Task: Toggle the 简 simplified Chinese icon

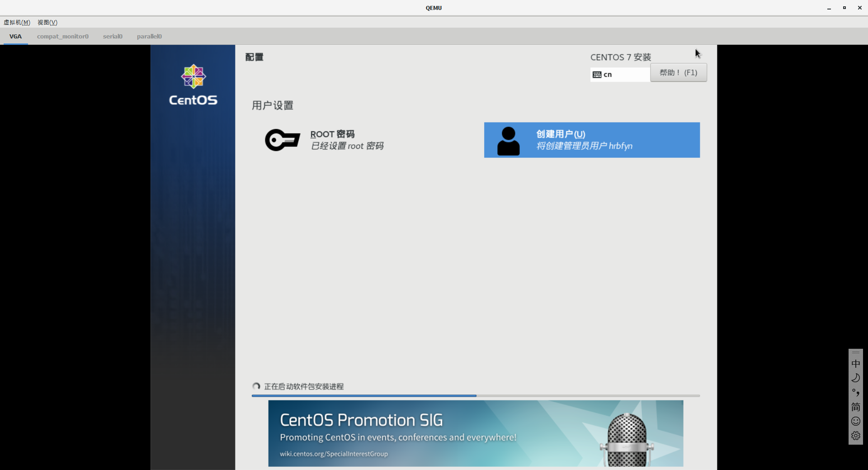Action: point(855,407)
